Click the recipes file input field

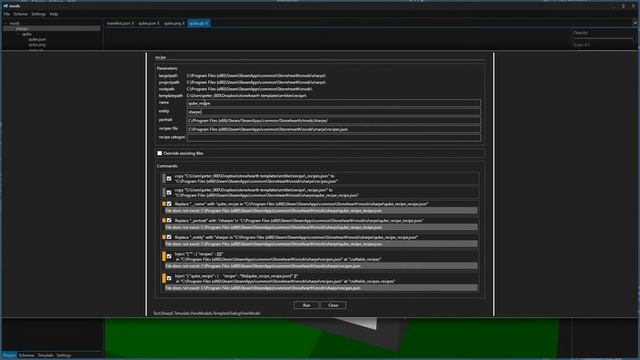[333, 129]
